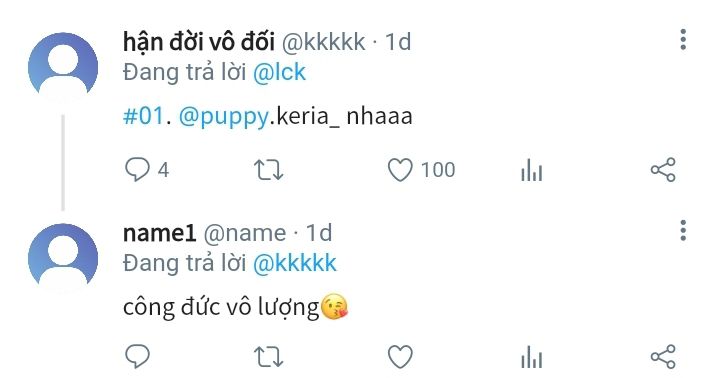Reply to name1's comment
Image resolution: width=720 pixels, height=378 pixels.
coord(137,356)
